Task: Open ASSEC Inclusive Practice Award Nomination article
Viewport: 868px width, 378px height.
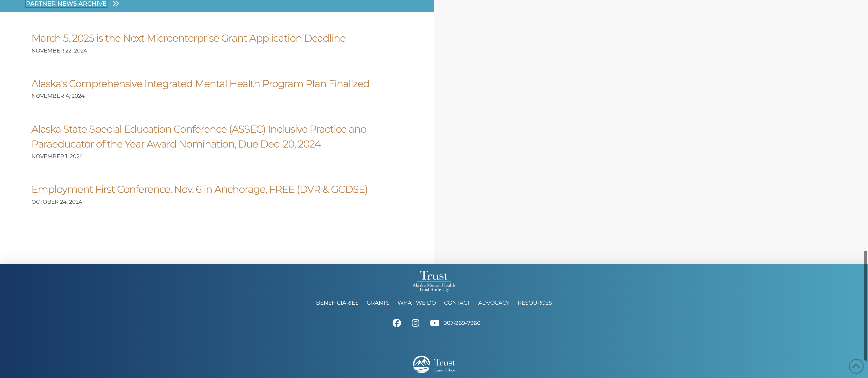Action: [199, 136]
